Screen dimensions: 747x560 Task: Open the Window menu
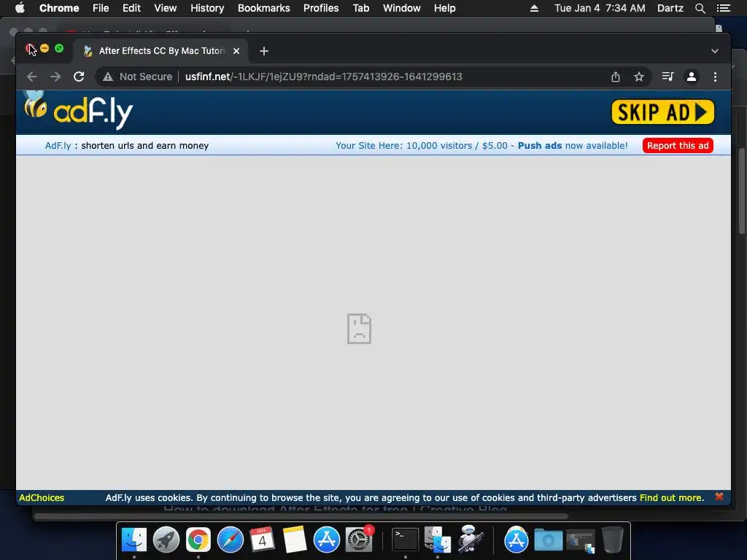coord(402,8)
